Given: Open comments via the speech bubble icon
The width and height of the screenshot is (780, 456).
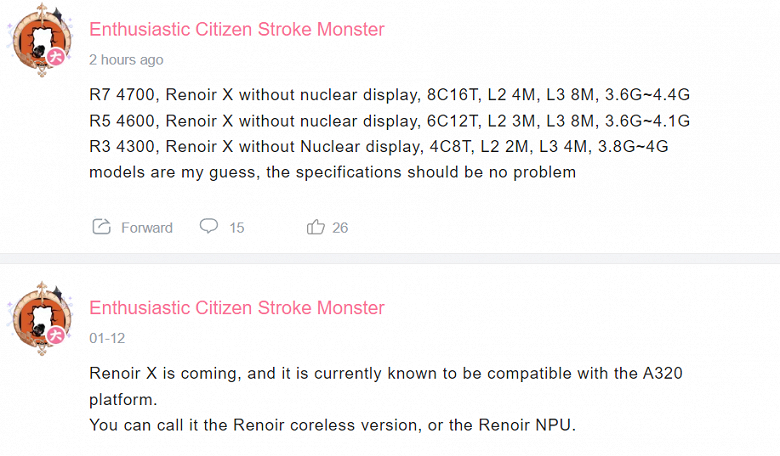Looking at the screenshot, I should 208,226.
